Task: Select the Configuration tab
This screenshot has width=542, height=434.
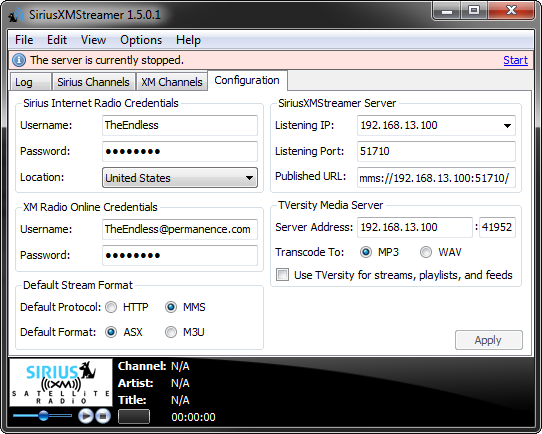Action: coord(247,81)
